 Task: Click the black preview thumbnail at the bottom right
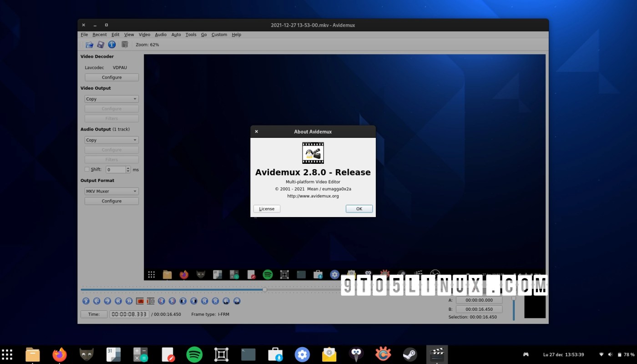pyautogui.click(x=535, y=306)
